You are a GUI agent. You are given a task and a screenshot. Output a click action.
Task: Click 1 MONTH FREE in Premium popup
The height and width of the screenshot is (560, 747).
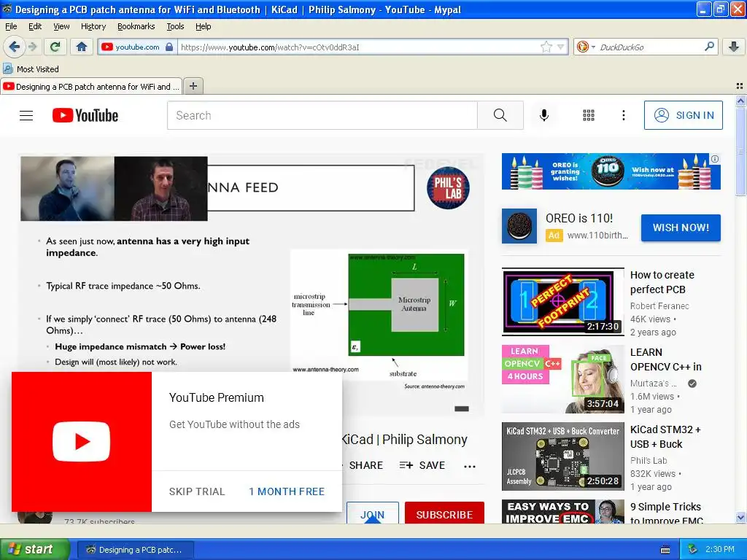coord(286,491)
